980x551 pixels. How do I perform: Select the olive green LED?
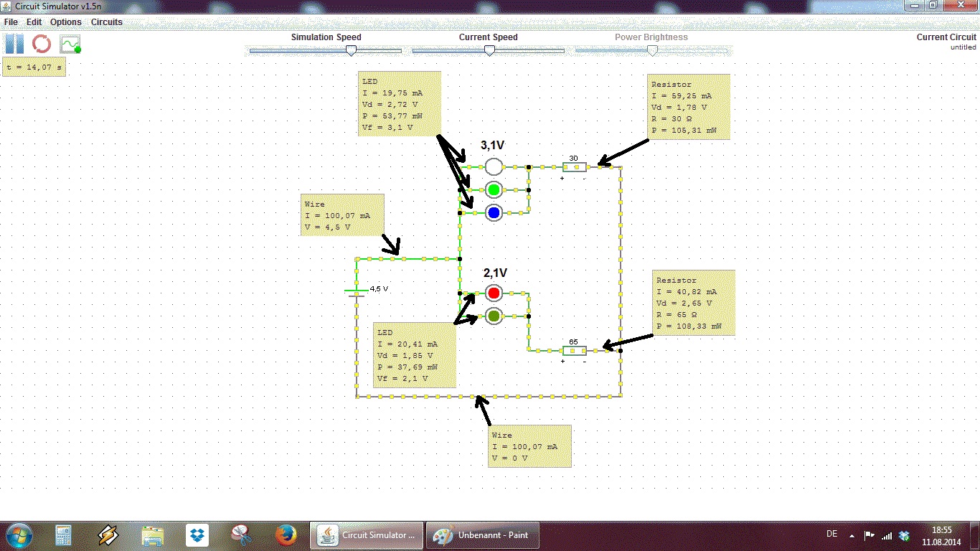click(x=494, y=316)
